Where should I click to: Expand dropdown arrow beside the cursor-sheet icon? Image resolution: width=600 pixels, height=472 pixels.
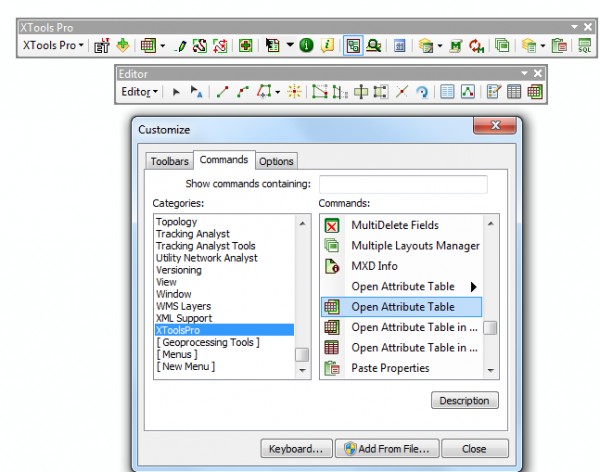pyautogui.click(x=290, y=45)
